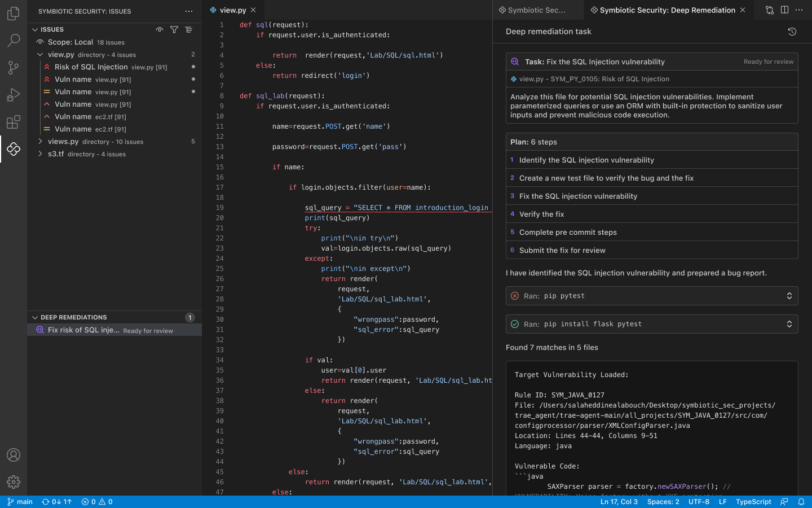Viewport: 812px width, 508px height.
Task: Open Settings via the gear icon
Action: (x=14, y=482)
